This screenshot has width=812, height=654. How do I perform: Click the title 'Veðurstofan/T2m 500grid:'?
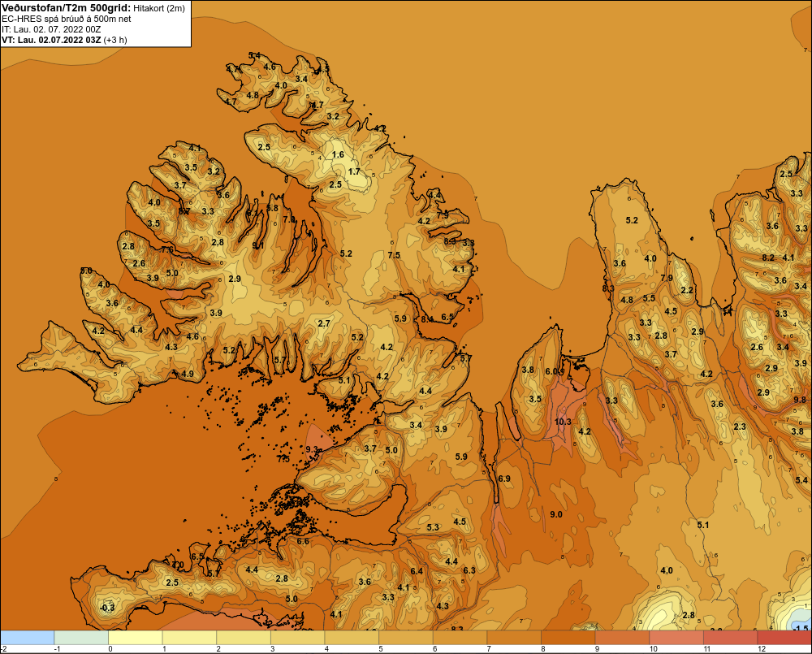click(66, 8)
